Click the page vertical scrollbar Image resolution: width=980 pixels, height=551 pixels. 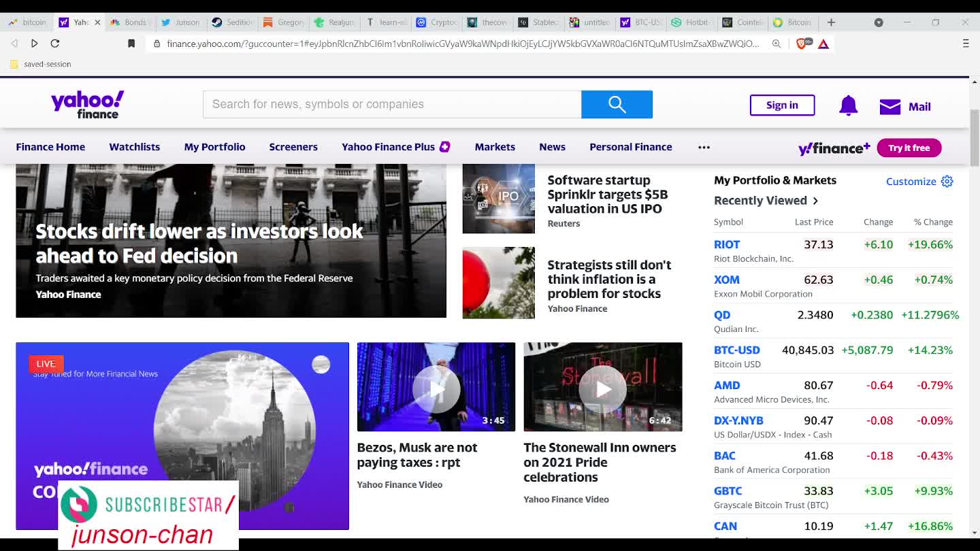click(x=975, y=137)
